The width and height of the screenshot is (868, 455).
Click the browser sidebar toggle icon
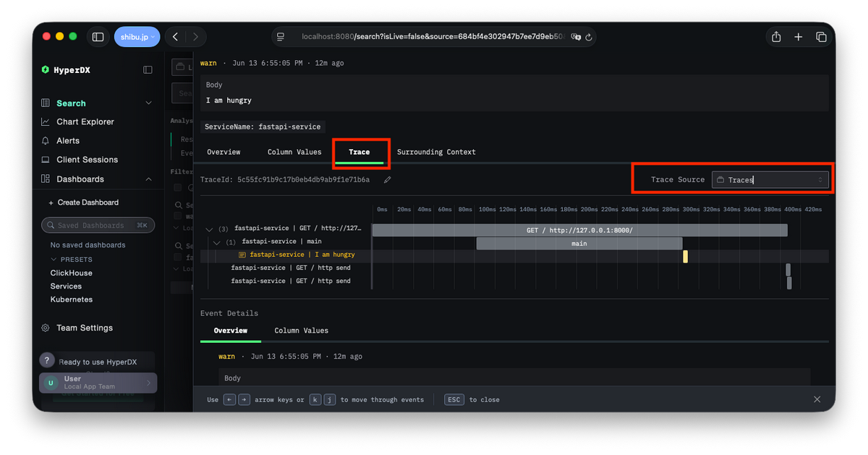coord(98,37)
